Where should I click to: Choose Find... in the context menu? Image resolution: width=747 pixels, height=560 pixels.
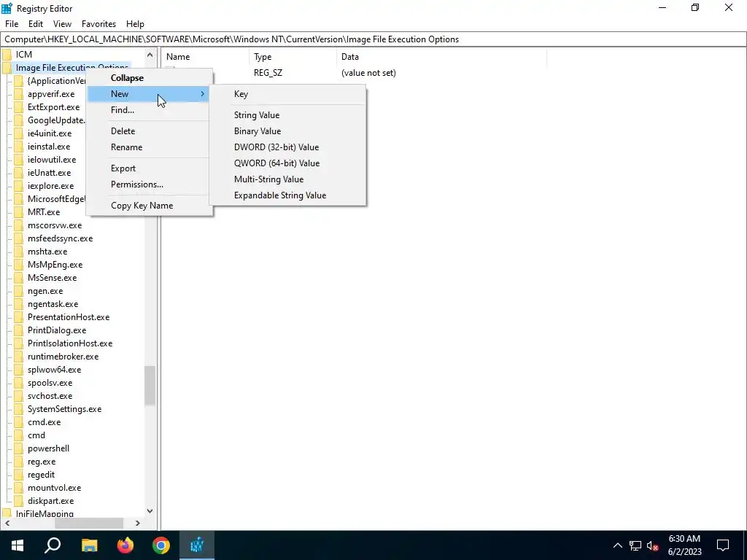(149, 110)
